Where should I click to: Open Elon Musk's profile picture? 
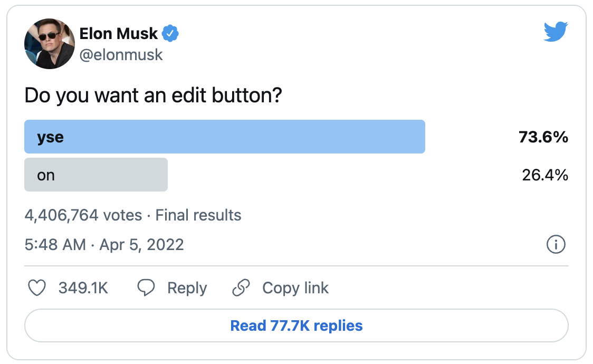tap(50, 44)
